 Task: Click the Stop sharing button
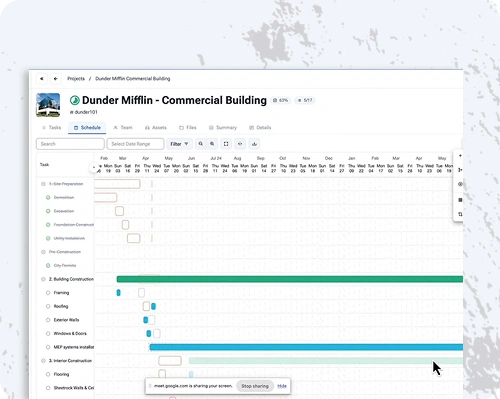coord(255,386)
